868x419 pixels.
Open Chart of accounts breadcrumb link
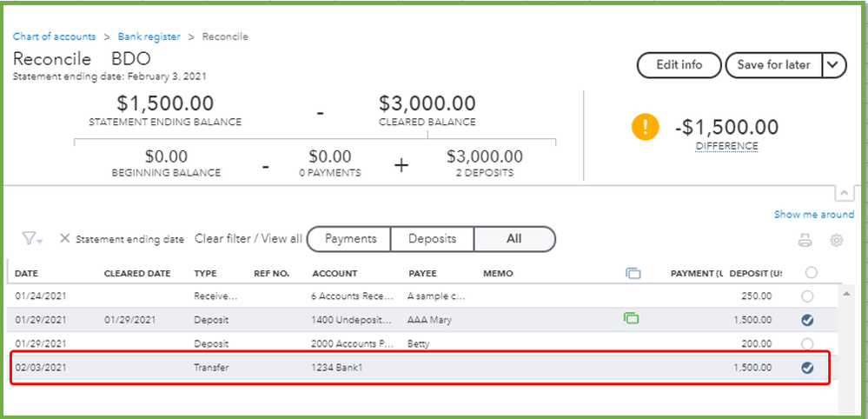(54, 37)
